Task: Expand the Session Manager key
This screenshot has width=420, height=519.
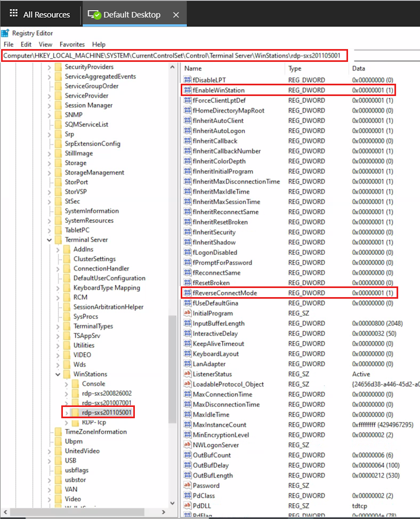Action: click(x=49, y=106)
